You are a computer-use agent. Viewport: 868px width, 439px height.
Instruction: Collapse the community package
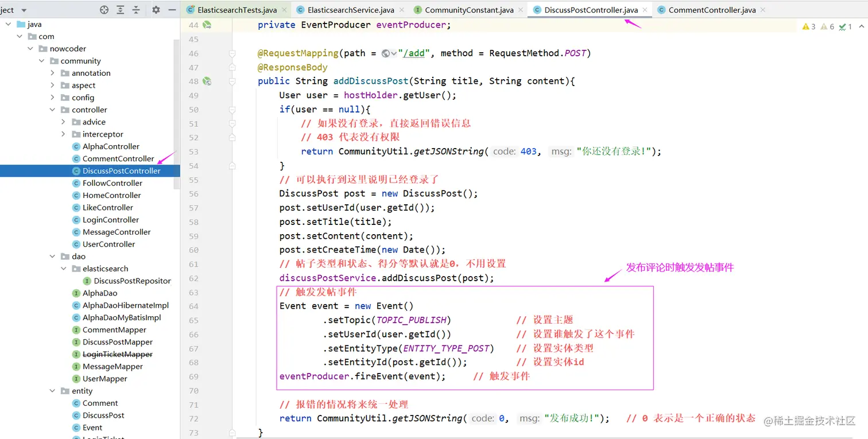[x=41, y=61]
